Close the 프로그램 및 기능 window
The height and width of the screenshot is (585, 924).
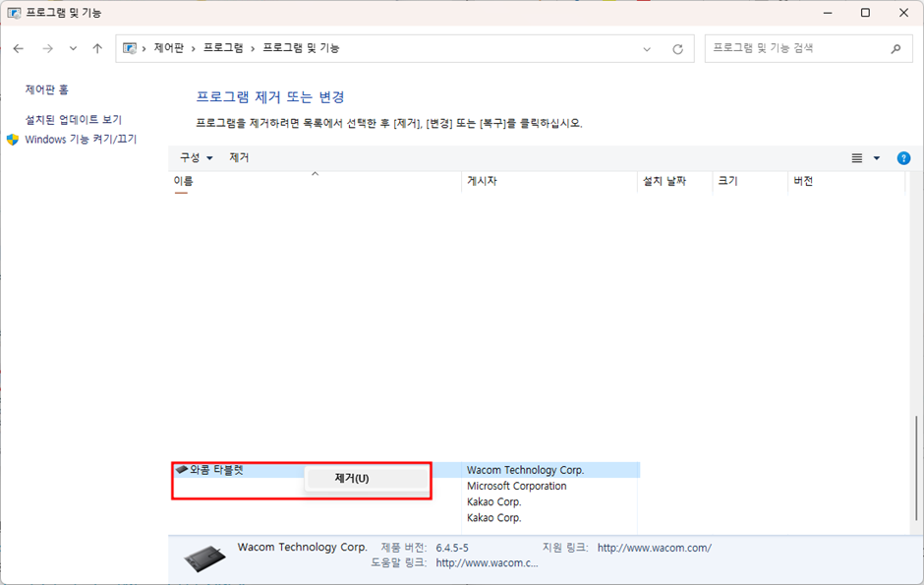point(903,13)
